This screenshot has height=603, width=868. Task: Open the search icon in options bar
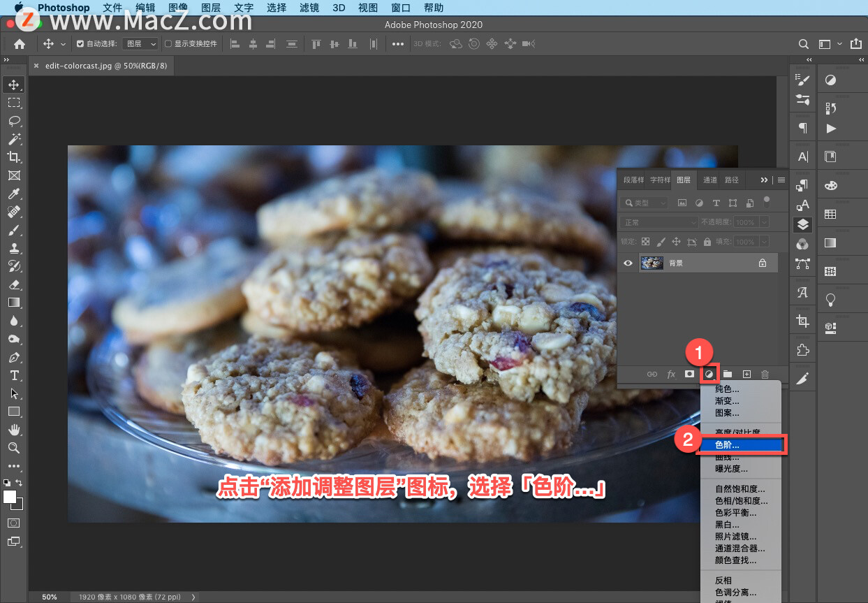pyautogui.click(x=804, y=44)
